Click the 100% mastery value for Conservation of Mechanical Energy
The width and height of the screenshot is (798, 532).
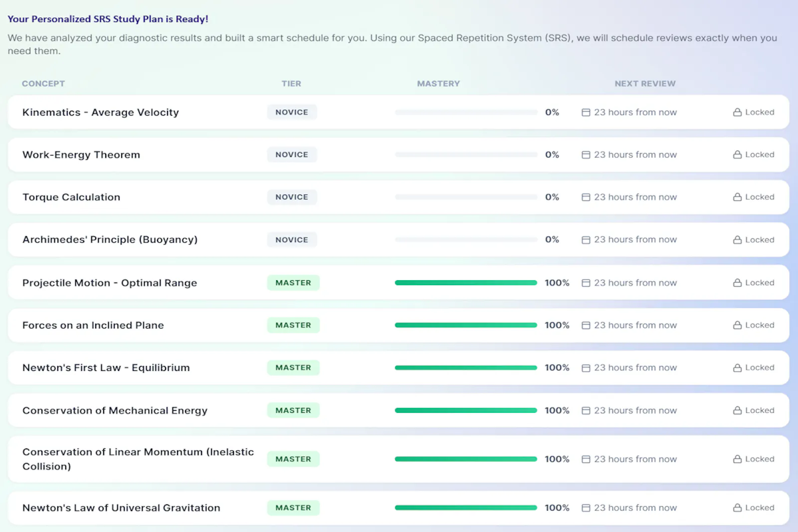[557, 410]
